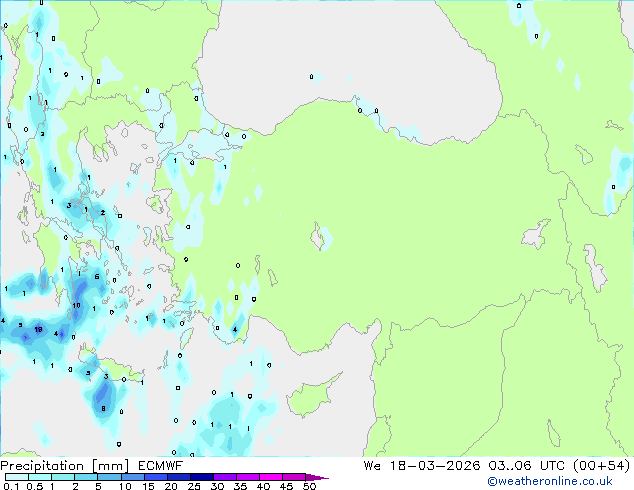Click the '10' precipitation value on the map
The width and height of the screenshot is (634, 490).
(x=76, y=305)
